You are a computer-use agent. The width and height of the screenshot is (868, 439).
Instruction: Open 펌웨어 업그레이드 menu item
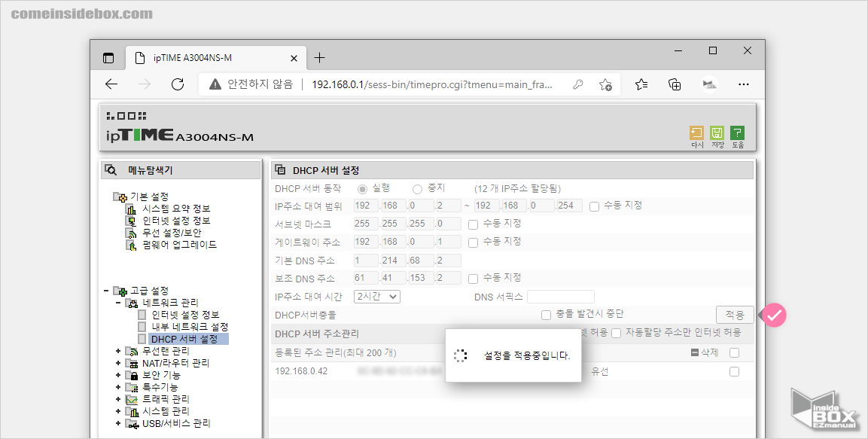[x=179, y=245]
